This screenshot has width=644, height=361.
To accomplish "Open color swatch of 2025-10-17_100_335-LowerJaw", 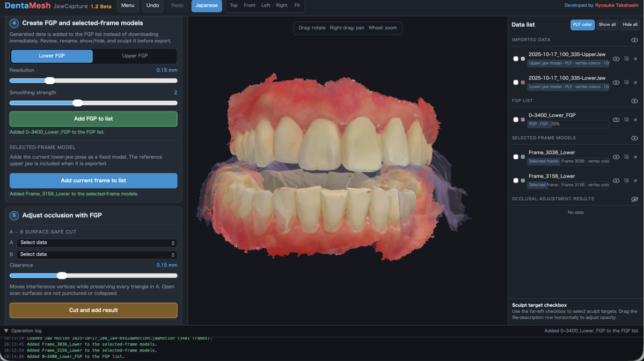I will point(523,83).
